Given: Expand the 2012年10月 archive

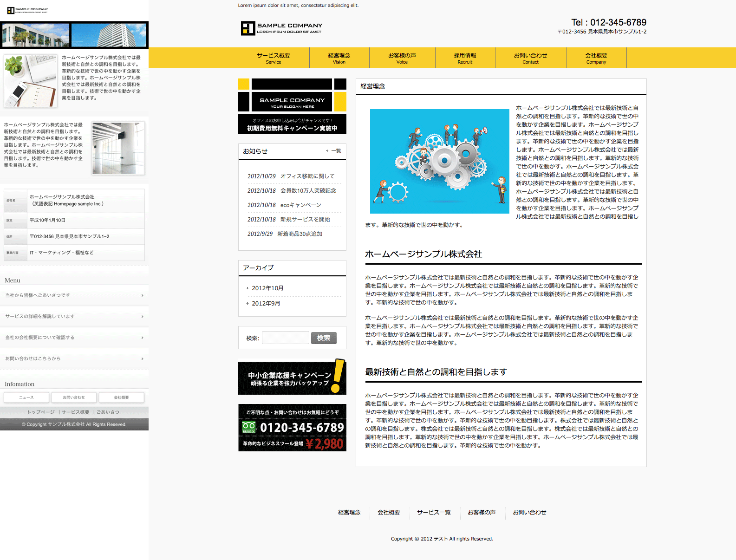Looking at the screenshot, I should (267, 288).
